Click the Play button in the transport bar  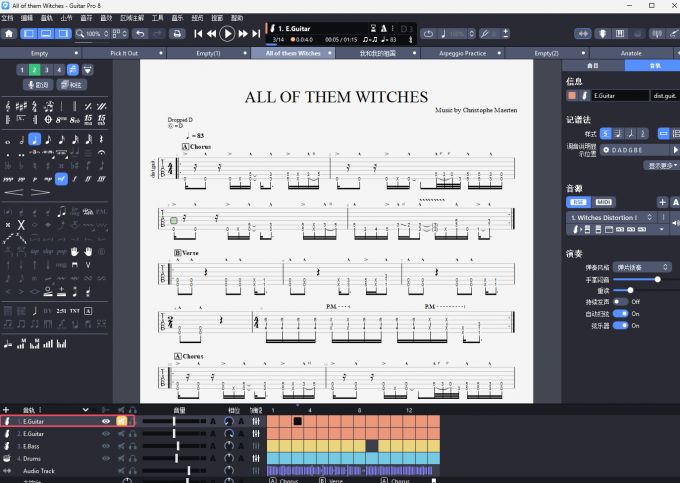point(228,33)
